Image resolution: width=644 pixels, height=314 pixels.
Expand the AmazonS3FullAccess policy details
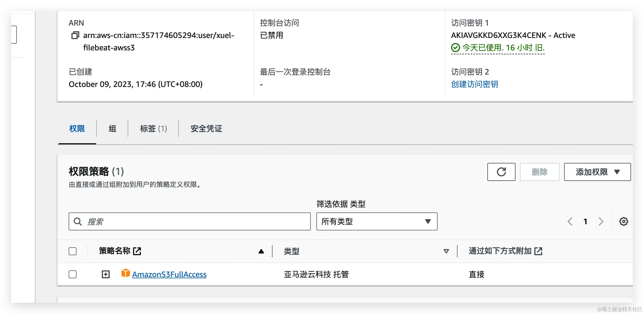coord(106,274)
